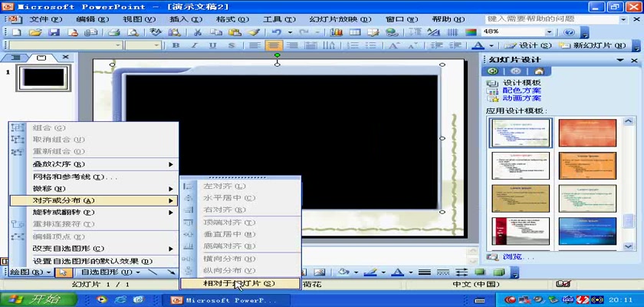
Task: Open the 文件(F) menu
Action: [x=45, y=19]
